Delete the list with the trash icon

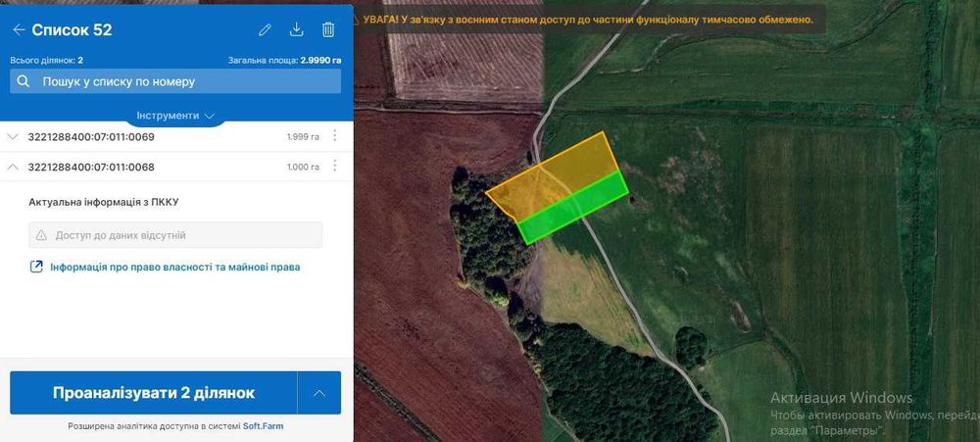[x=328, y=29]
